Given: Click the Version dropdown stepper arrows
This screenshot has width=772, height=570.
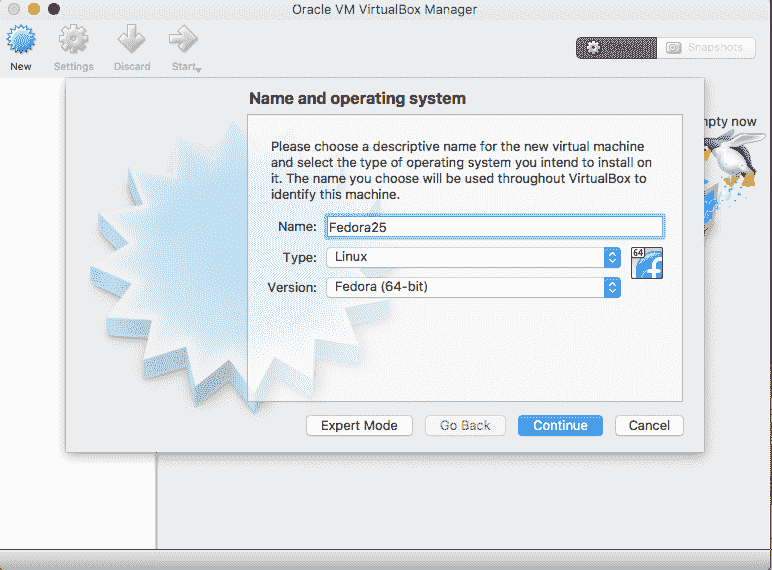Looking at the screenshot, I should [612, 287].
